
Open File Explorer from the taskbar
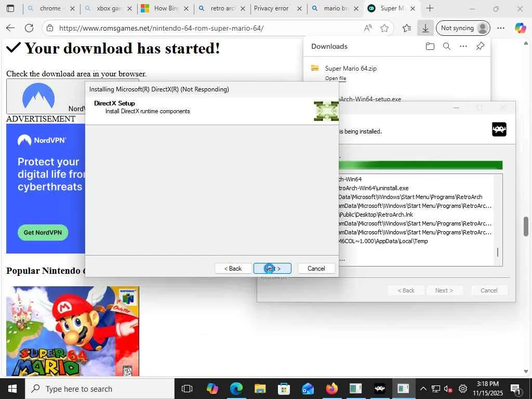pyautogui.click(x=260, y=389)
